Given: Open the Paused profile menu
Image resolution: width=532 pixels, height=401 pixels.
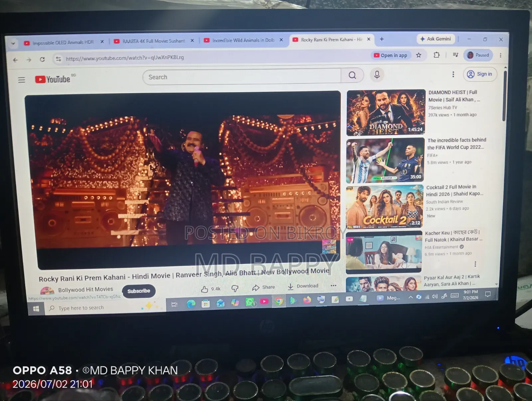Looking at the screenshot, I should 478,55.
